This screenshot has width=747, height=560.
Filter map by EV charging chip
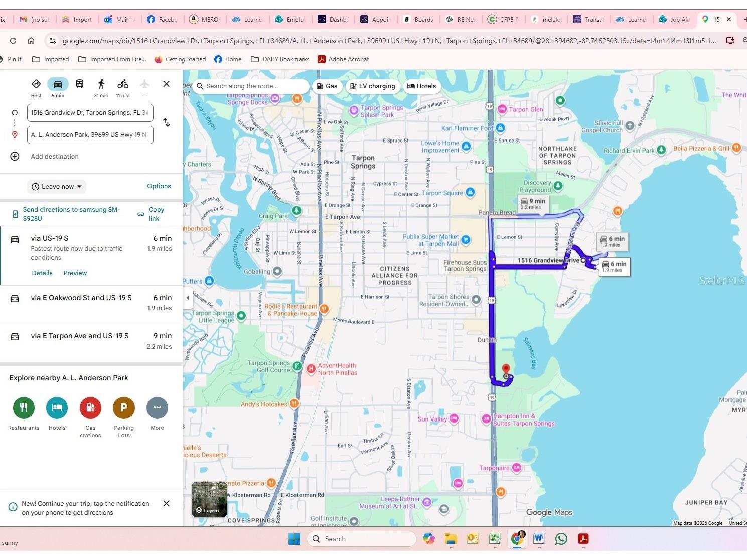(373, 86)
